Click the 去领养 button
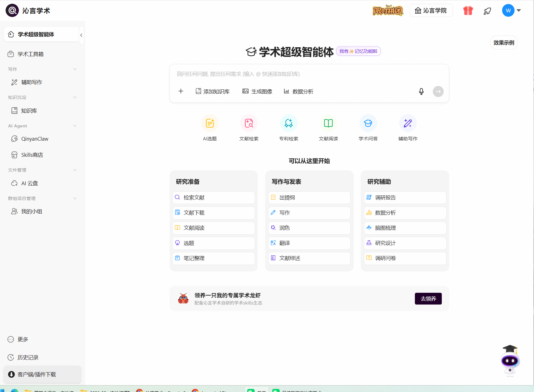 click(428, 299)
